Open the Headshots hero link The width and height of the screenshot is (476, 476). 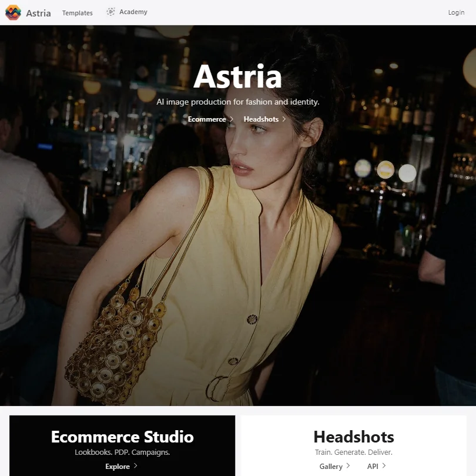(x=261, y=119)
